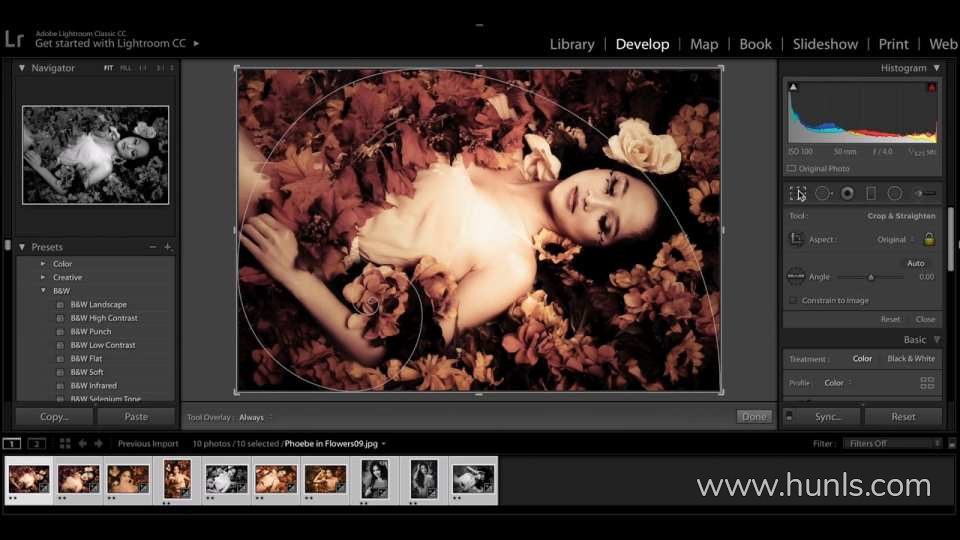Select the Crop Overlay tool icon

click(x=798, y=193)
